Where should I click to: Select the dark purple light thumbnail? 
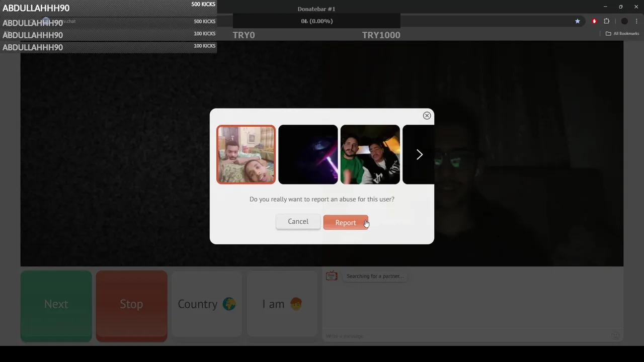point(308,154)
